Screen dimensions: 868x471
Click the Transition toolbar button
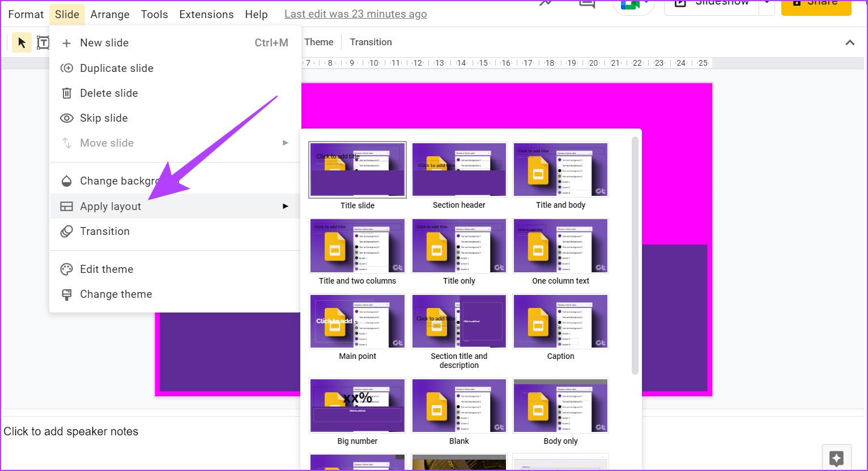371,42
